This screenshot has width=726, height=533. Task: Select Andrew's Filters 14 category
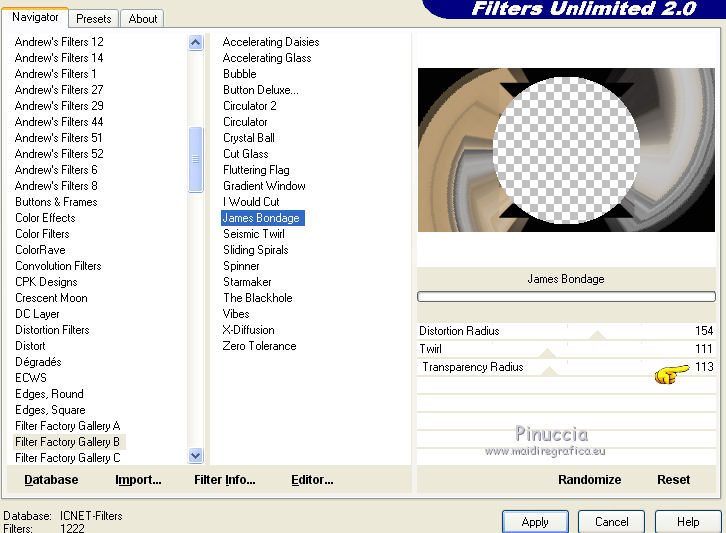(59, 58)
